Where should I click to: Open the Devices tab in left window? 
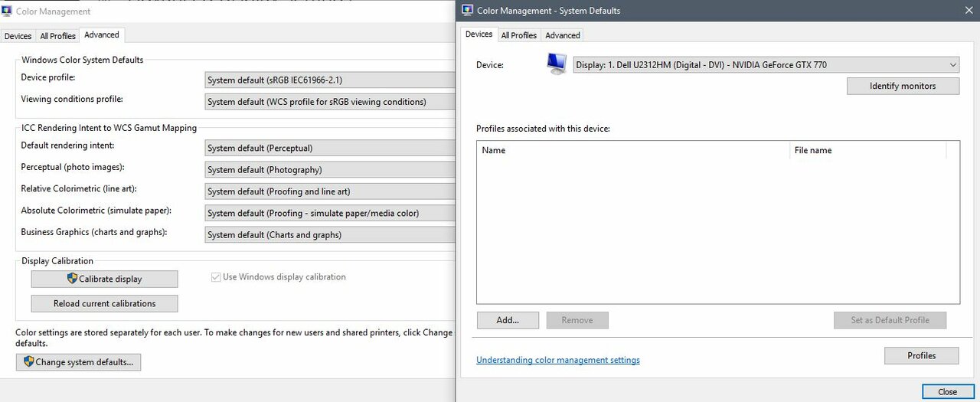click(18, 36)
